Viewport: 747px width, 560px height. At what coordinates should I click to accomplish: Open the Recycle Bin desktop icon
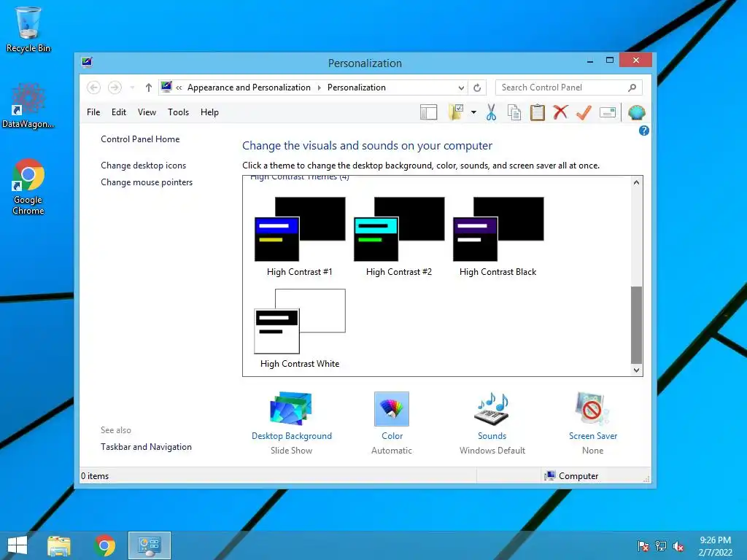pyautogui.click(x=28, y=29)
